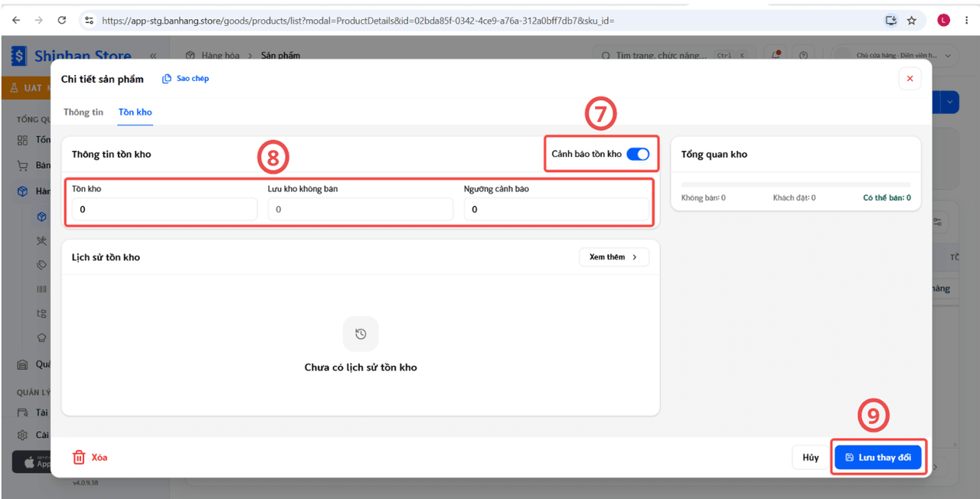Open the help question mark icon
The image size is (980, 499).
[x=803, y=55]
